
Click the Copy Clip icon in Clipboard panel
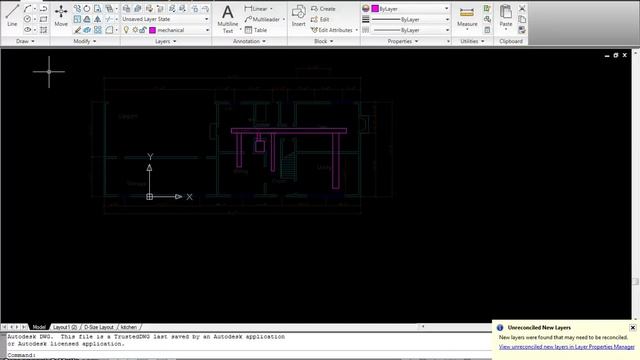[x=522, y=19]
